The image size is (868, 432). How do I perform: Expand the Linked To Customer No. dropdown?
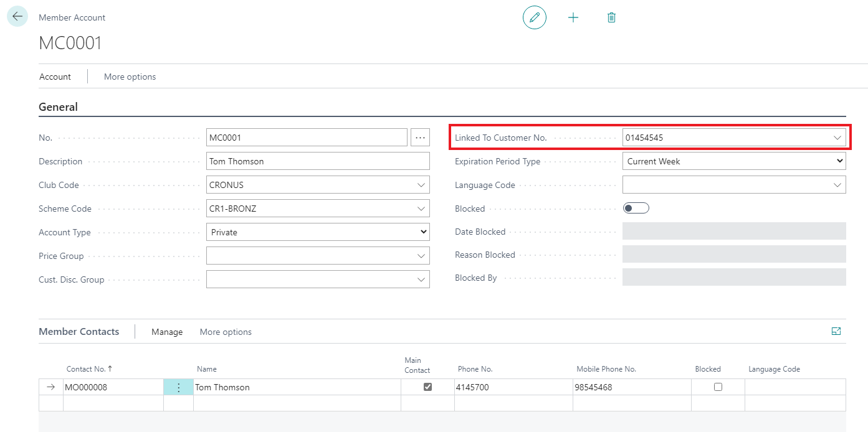tap(837, 138)
